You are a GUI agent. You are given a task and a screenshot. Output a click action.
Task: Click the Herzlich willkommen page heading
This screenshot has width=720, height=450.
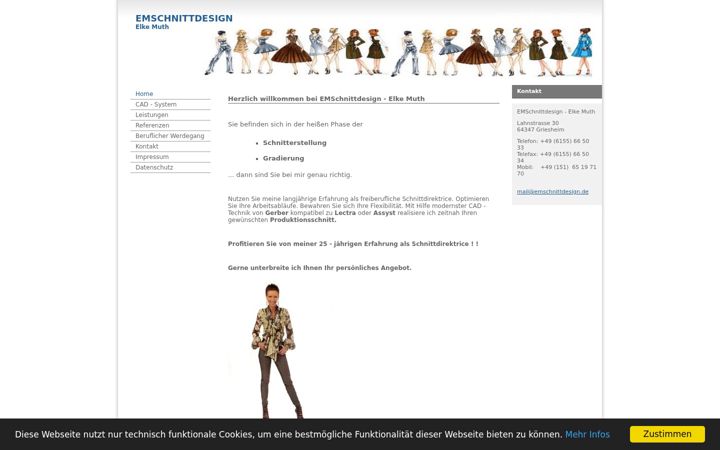[x=326, y=99]
